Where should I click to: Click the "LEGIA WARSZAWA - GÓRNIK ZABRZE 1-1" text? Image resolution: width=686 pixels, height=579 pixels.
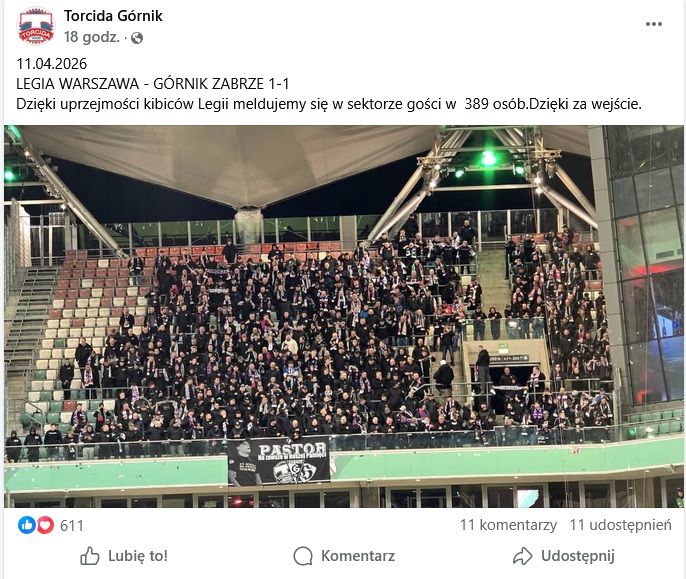153,83
